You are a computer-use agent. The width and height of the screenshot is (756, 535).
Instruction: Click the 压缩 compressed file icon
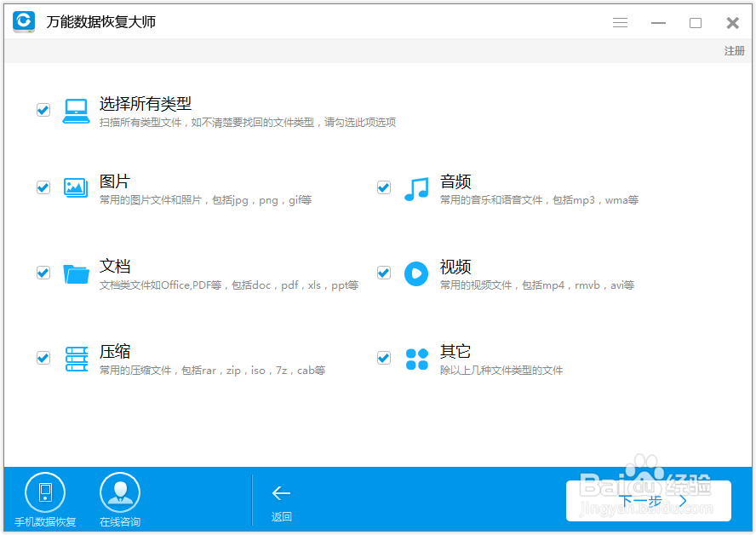pyautogui.click(x=76, y=358)
